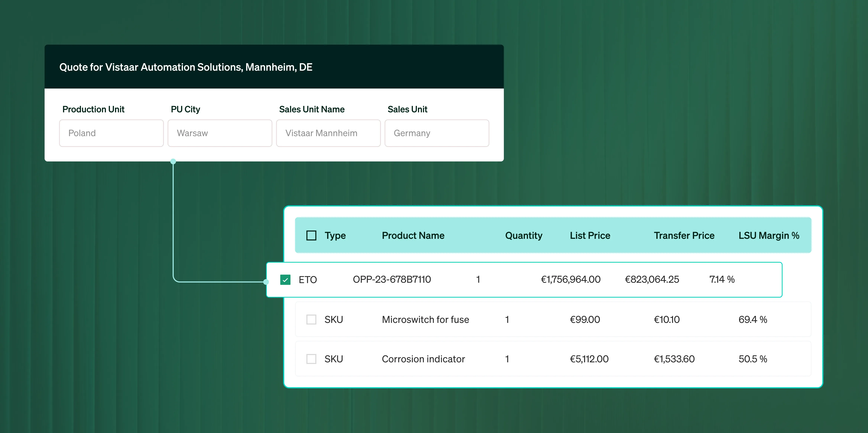Focus the Sales Unit Name input field
Screen dimensions: 868x433
(328, 133)
